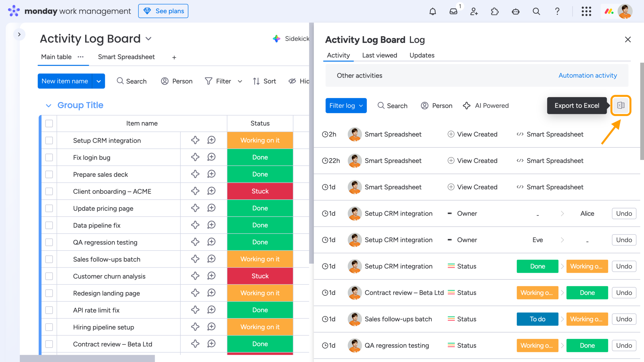Open the notifications bell
This screenshot has width=644, height=362.
tap(433, 11)
